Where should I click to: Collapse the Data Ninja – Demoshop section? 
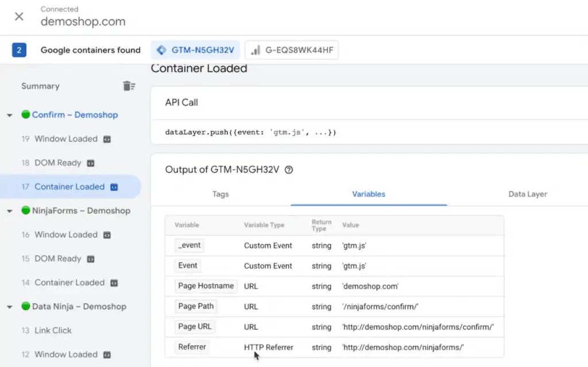pos(9,307)
